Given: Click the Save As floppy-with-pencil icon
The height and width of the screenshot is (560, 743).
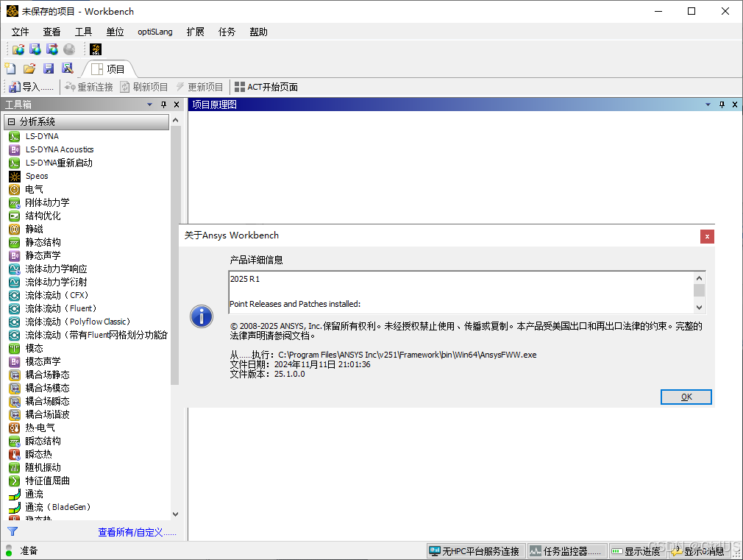Looking at the screenshot, I should click(x=68, y=68).
